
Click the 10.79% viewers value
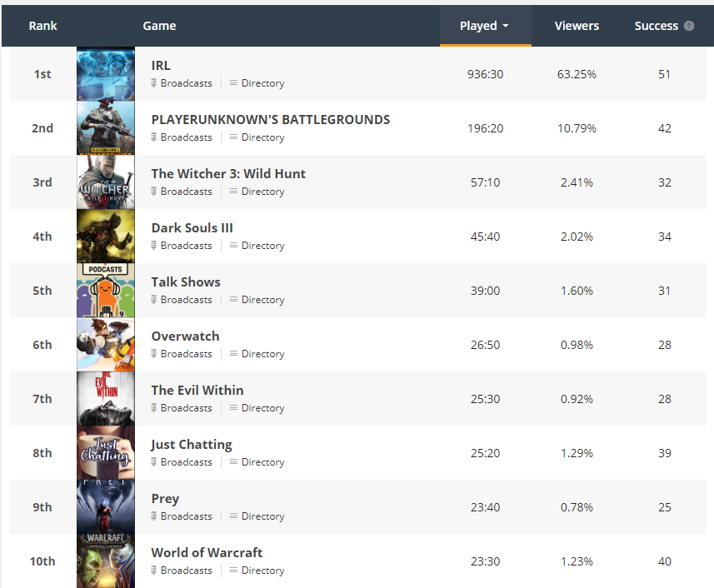[x=577, y=128]
